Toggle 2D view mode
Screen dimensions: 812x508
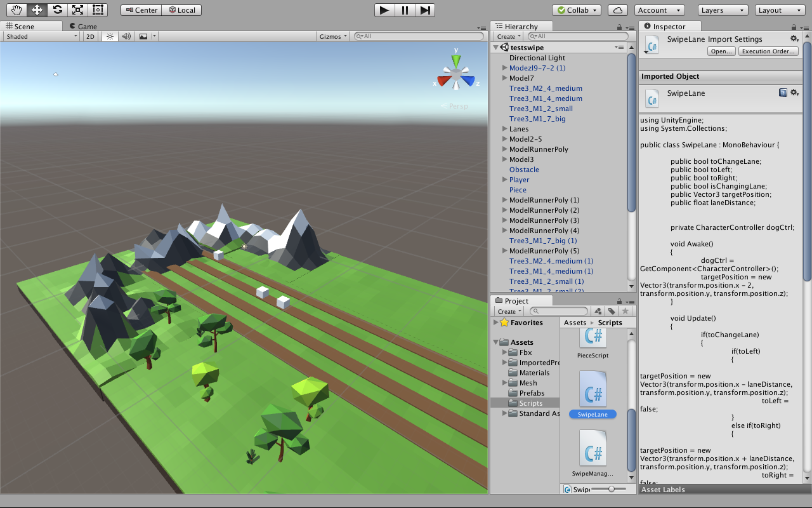[x=91, y=37]
